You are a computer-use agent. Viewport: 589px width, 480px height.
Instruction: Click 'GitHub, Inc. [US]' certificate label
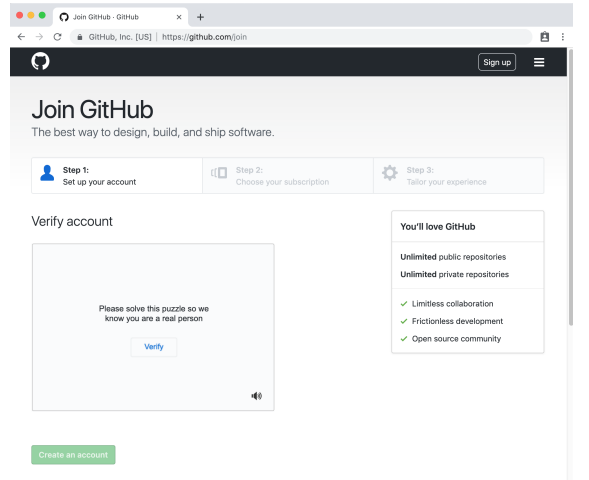120,37
